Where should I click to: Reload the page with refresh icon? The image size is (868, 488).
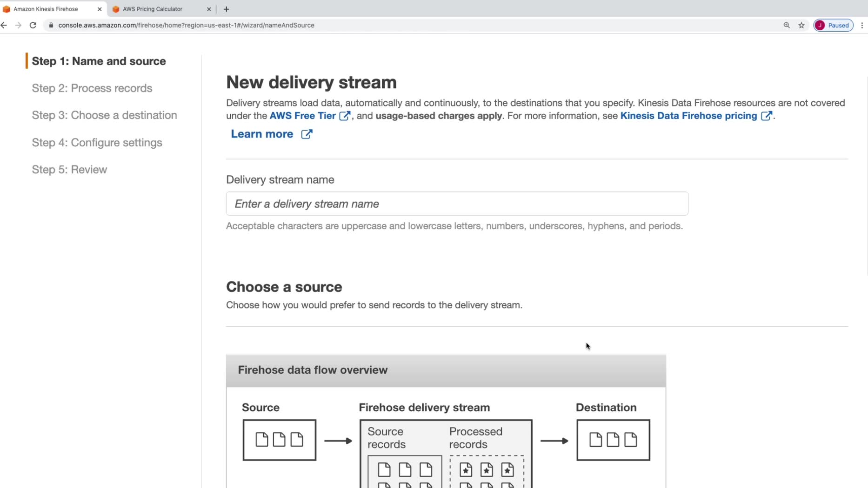click(x=33, y=25)
